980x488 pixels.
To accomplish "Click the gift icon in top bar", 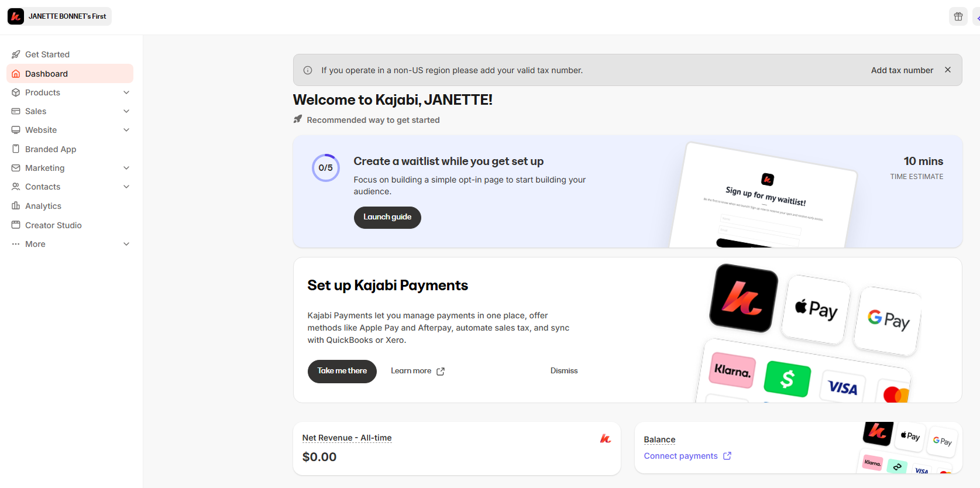I will (958, 16).
